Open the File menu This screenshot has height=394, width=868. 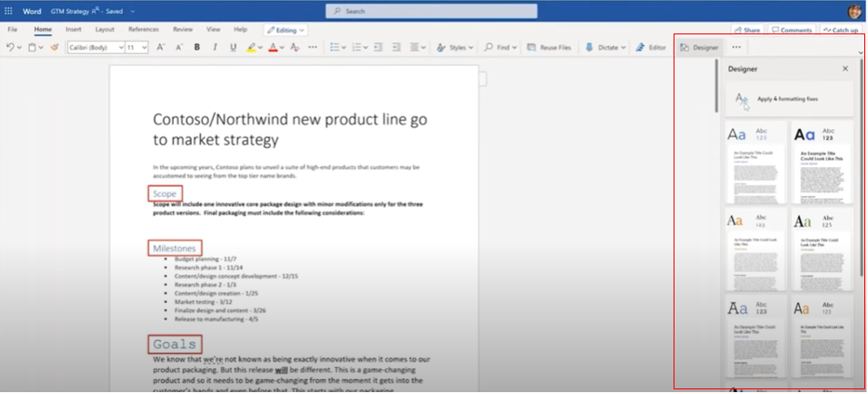point(12,30)
